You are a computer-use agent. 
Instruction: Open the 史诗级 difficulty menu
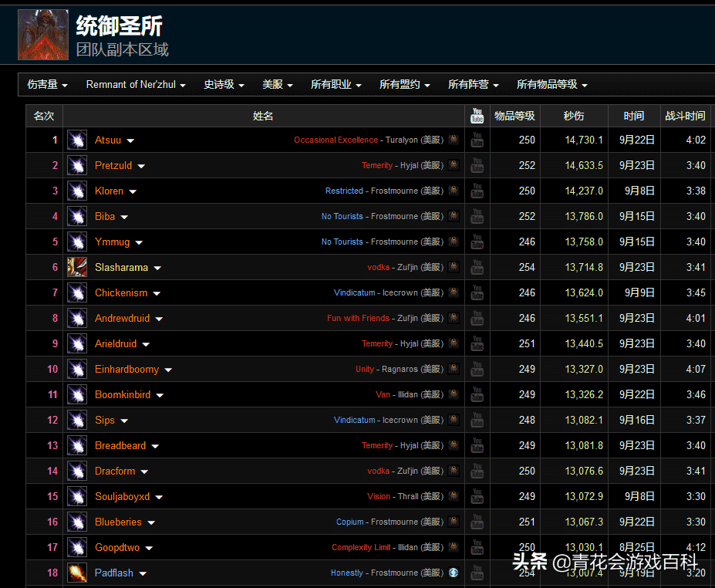(x=224, y=85)
